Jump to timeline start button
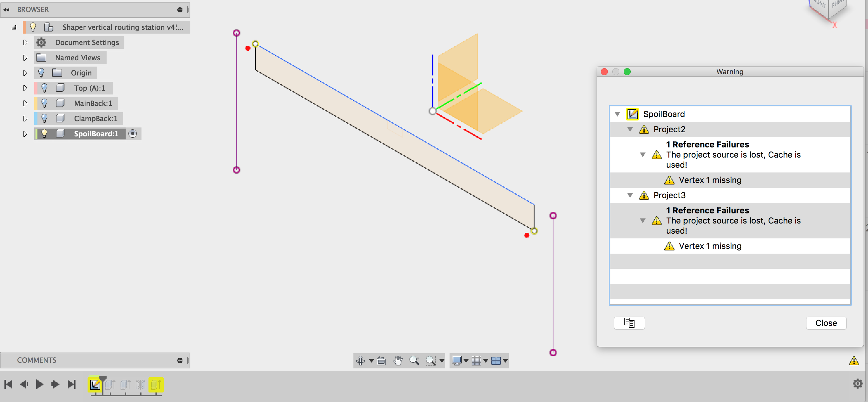 (x=8, y=384)
